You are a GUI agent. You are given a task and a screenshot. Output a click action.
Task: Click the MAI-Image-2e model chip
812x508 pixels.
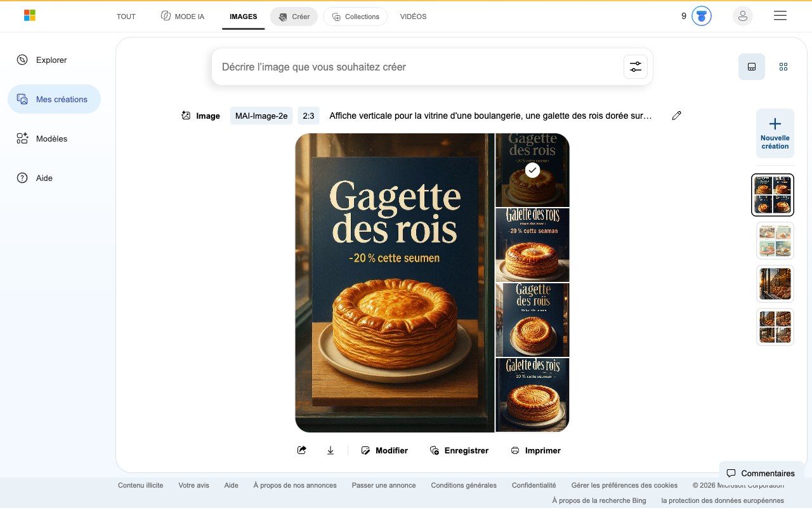click(261, 116)
